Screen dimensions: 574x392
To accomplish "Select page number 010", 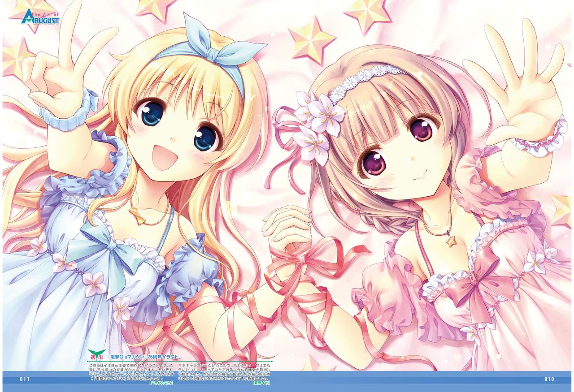I will (549, 379).
